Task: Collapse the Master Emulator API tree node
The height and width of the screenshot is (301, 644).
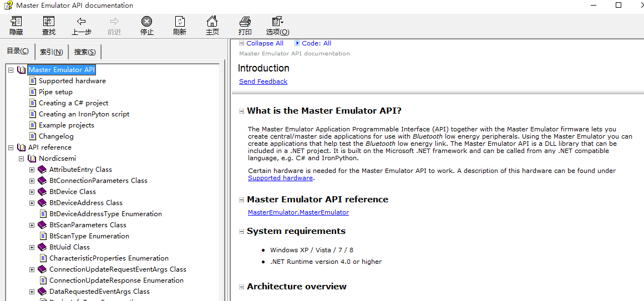Action: [x=11, y=70]
